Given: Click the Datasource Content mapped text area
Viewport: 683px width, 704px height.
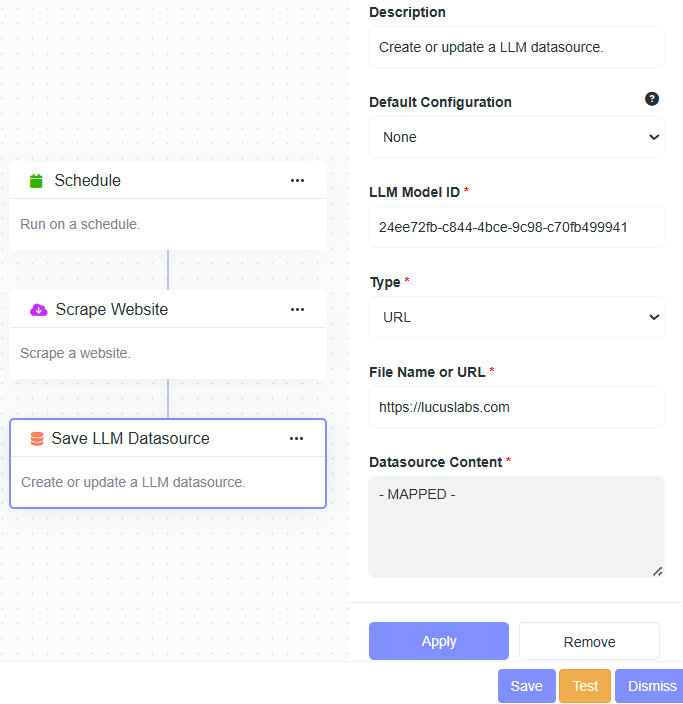Looking at the screenshot, I should pyautogui.click(x=516, y=526).
